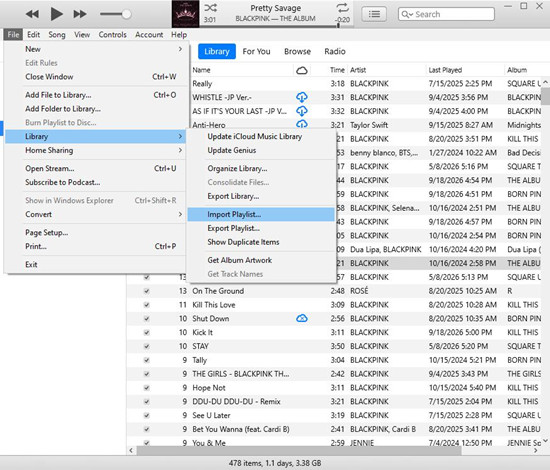This screenshot has width=550, height=470.
Task: Open the Song menu
Action: 57,34
